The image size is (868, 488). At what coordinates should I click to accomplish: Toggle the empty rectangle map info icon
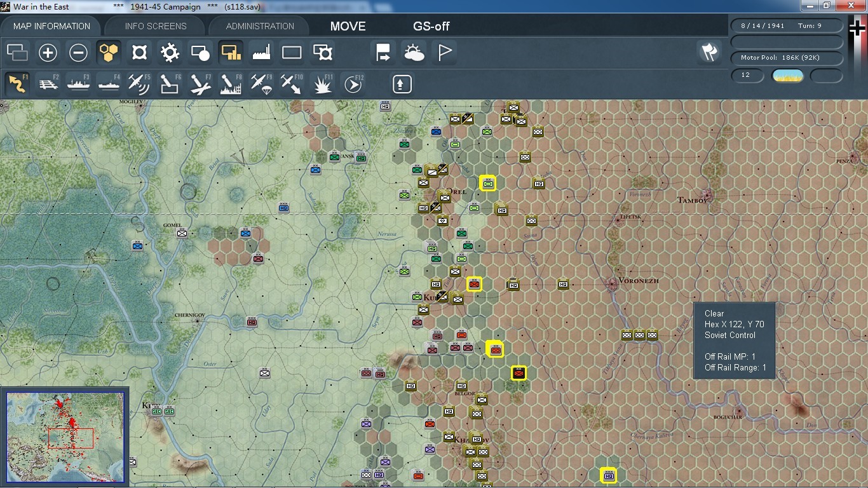(x=292, y=52)
